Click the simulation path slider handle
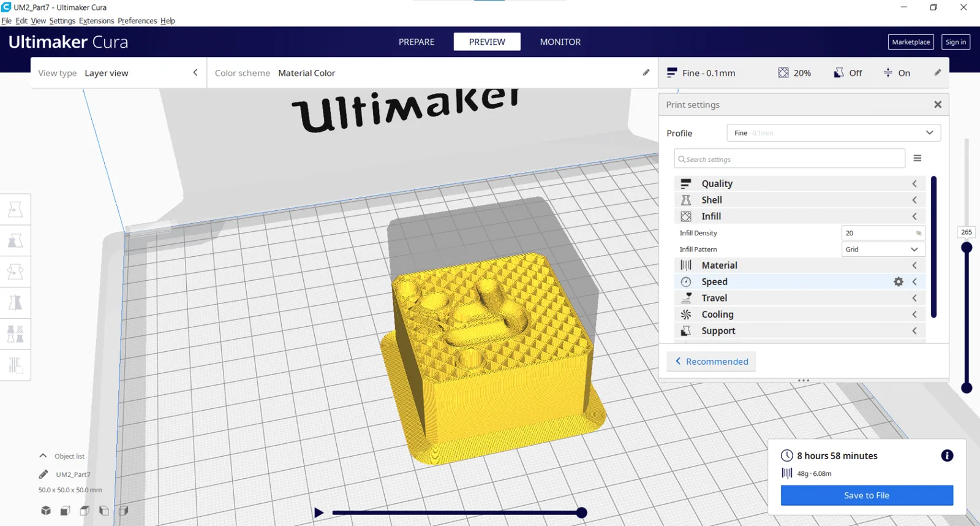The width and height of the screenshot is (980, 526). (581, 513)
